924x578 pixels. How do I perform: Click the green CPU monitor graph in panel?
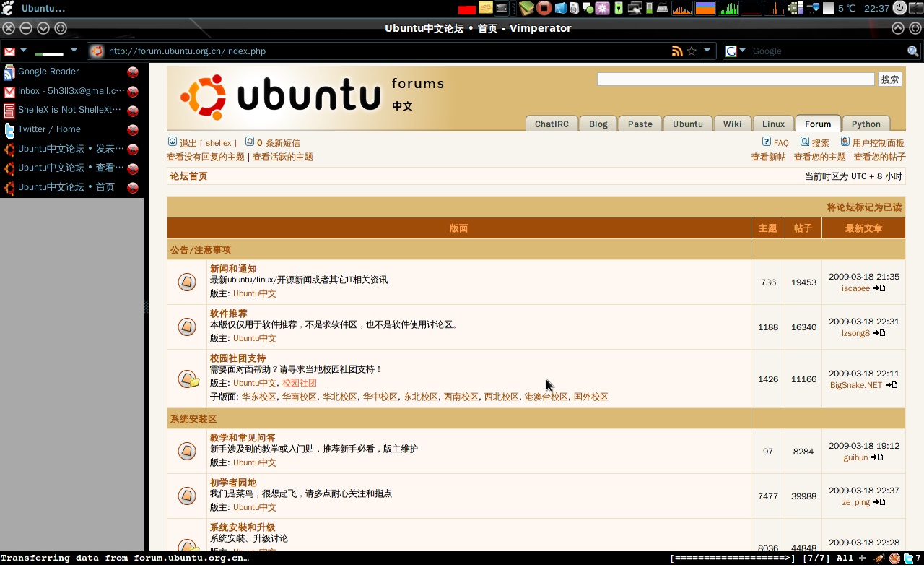tap(728, 9)
